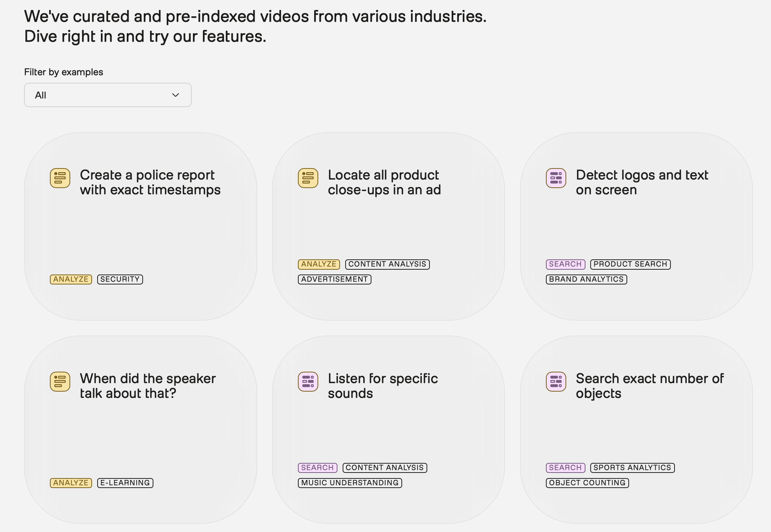
Task: Click the SPORTS ANALYTICS tag
Action: (x=632, y=468)
